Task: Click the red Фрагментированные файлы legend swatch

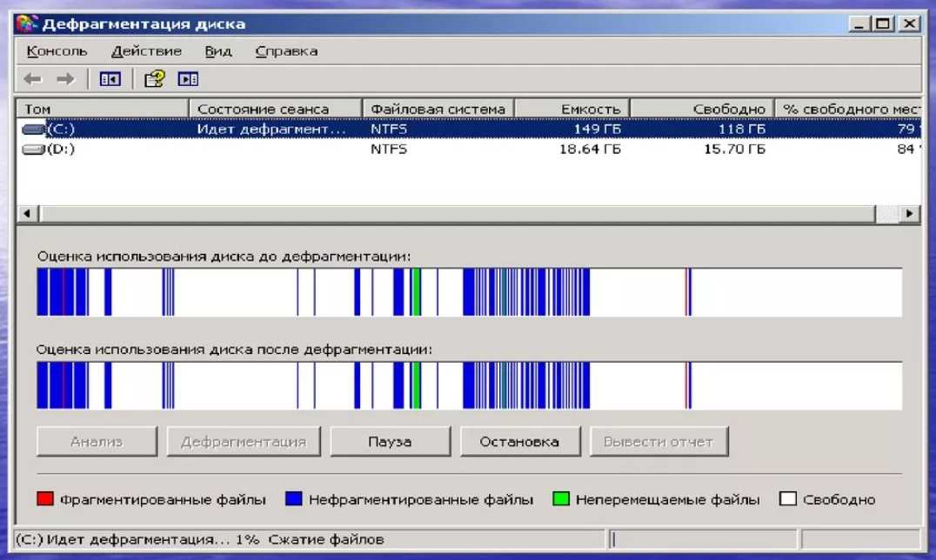Action: 45,499
